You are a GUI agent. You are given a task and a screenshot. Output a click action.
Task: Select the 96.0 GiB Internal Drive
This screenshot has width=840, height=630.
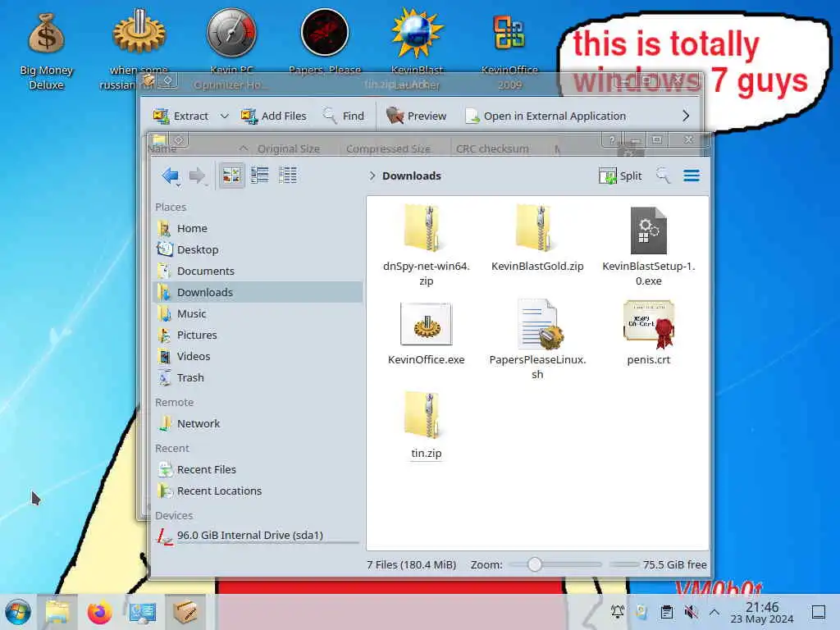[258, 535]
